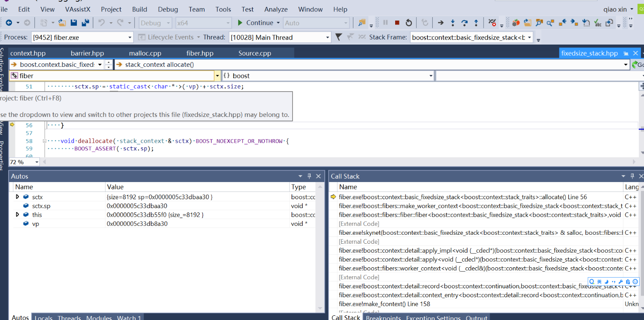
Task: Select the Step Over icon
Action: point(465,23)
